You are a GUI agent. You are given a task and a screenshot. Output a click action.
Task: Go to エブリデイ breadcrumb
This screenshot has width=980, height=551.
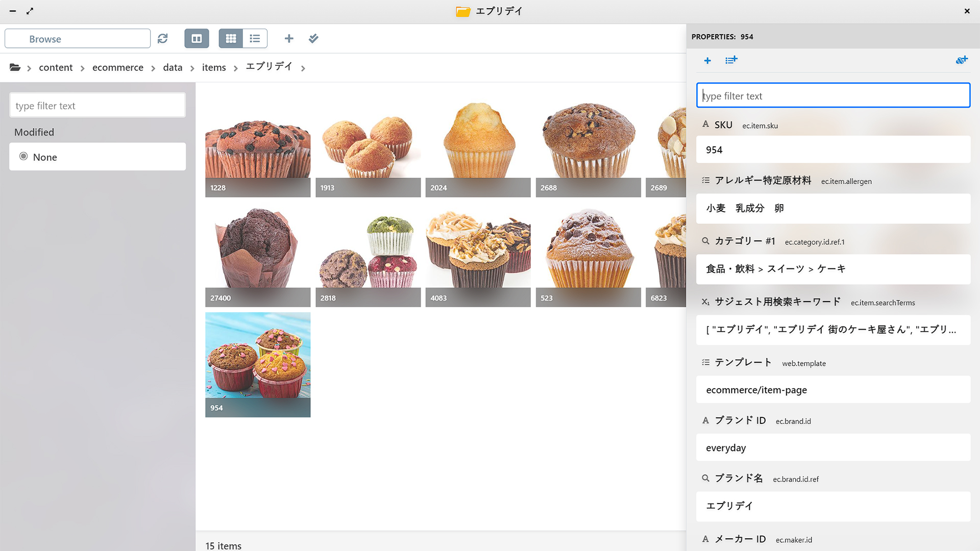point(269,67)
